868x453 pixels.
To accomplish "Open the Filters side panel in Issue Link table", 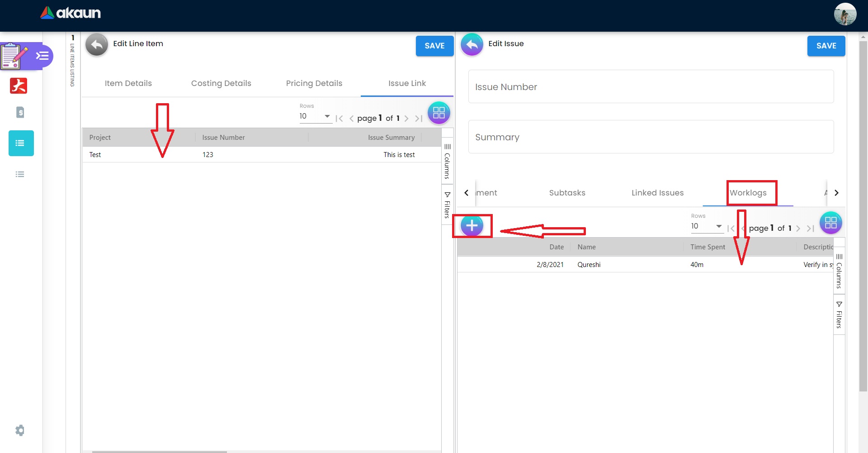I will 447,205.
